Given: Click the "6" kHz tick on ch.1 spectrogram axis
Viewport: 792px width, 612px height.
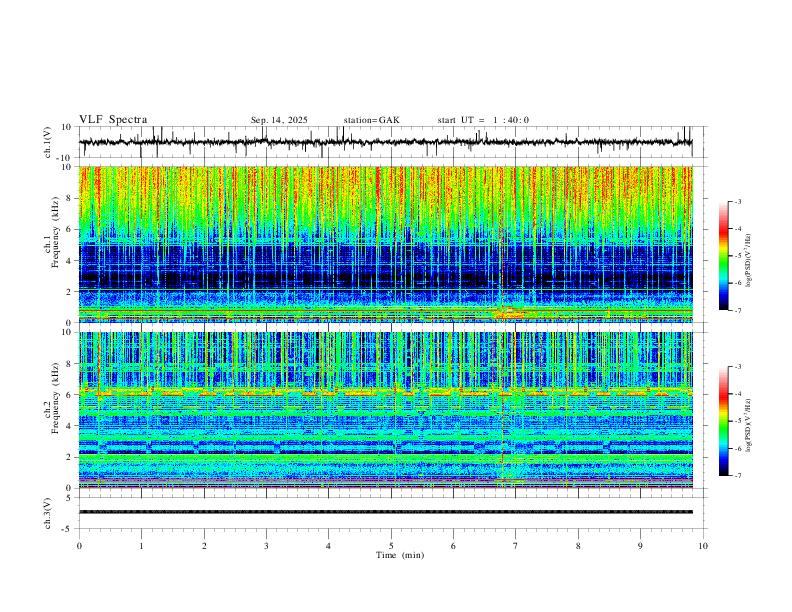Looking at the screenshot, I should (70, 230).
